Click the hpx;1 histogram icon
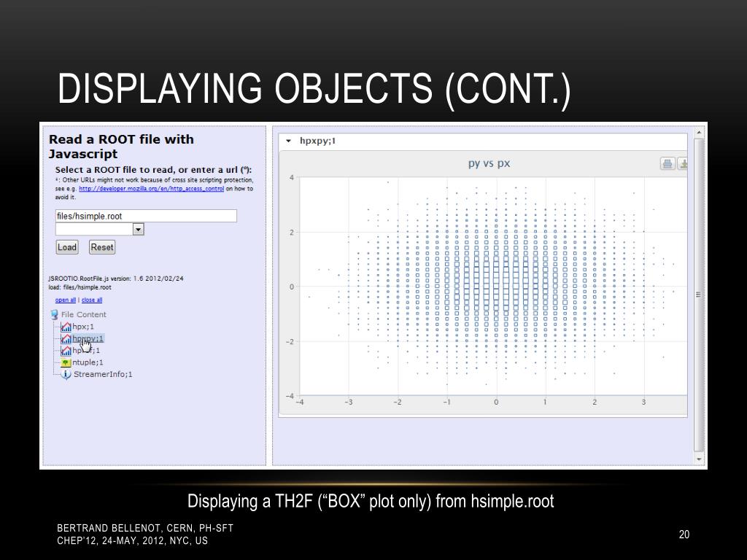This screenshot has width=747, height=560. [x=66, y=327]
